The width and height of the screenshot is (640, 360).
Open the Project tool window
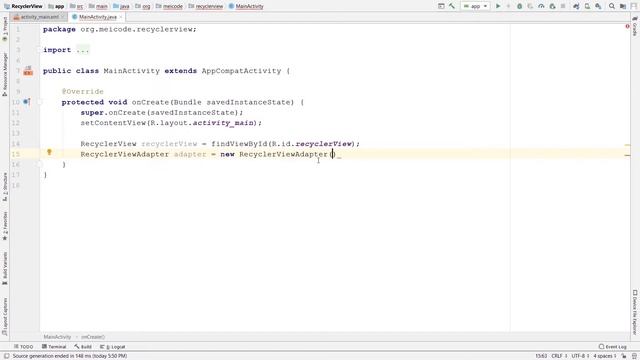[5, 29]
